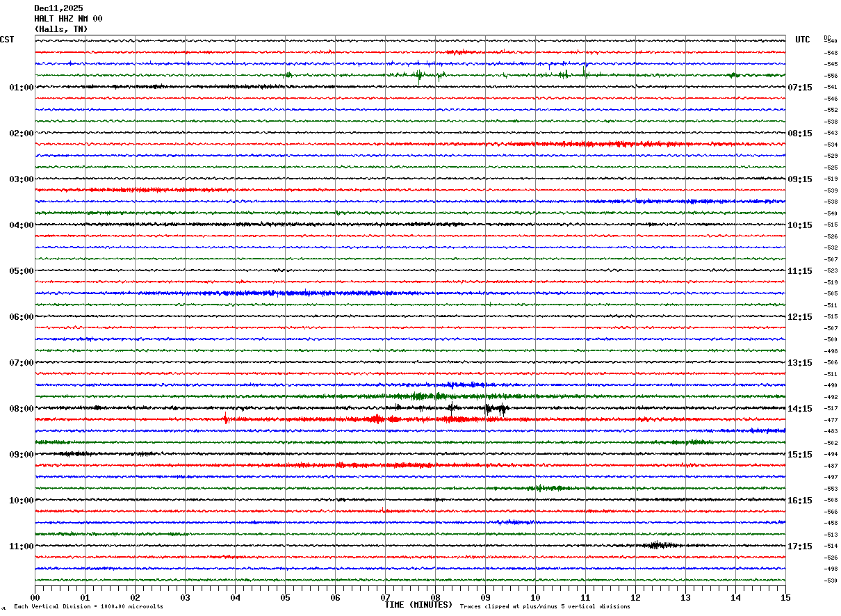Click the 09:15 UTC time label
841x616 pixels.
tap(800, 179)
